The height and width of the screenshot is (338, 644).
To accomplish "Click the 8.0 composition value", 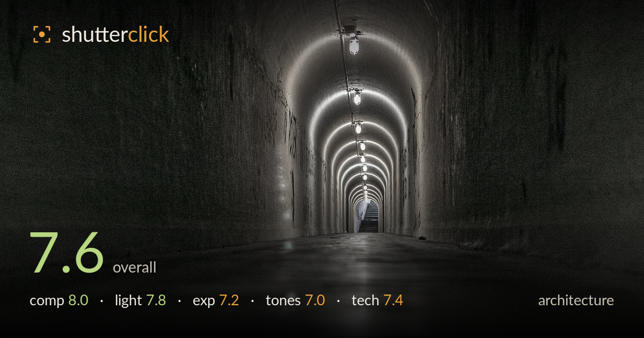I will (x=78, y=300).
